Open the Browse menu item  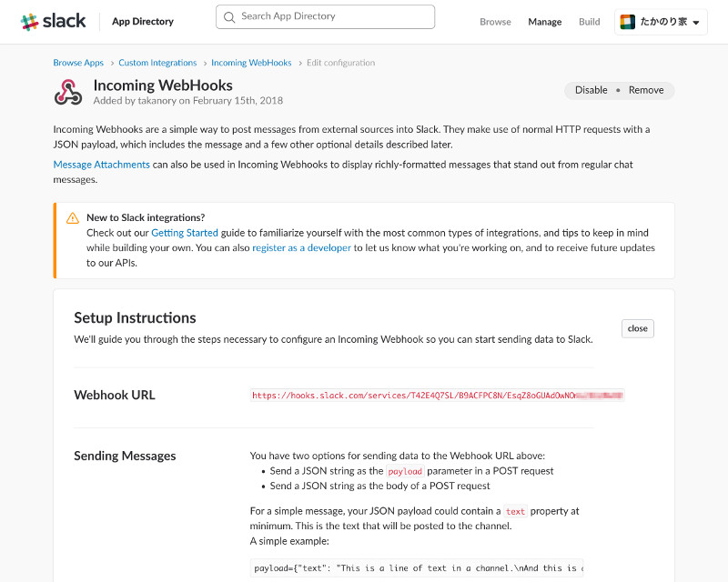pos(495,22)
